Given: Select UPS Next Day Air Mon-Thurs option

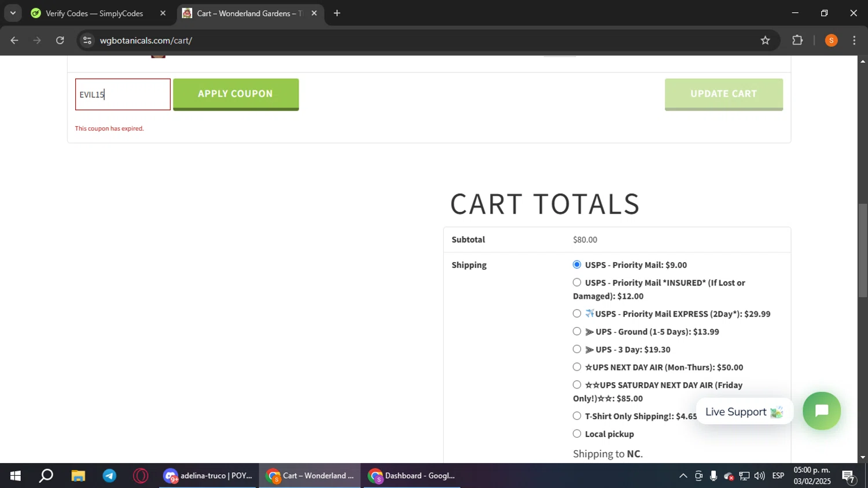Looking at the screenshot, I should [577, 367].
